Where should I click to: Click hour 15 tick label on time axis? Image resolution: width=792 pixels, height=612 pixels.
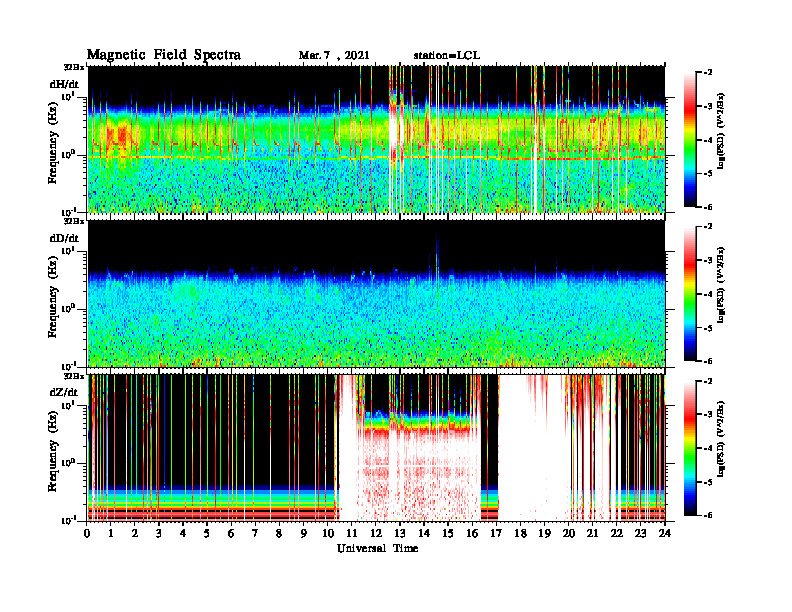(x=448, y=533)
